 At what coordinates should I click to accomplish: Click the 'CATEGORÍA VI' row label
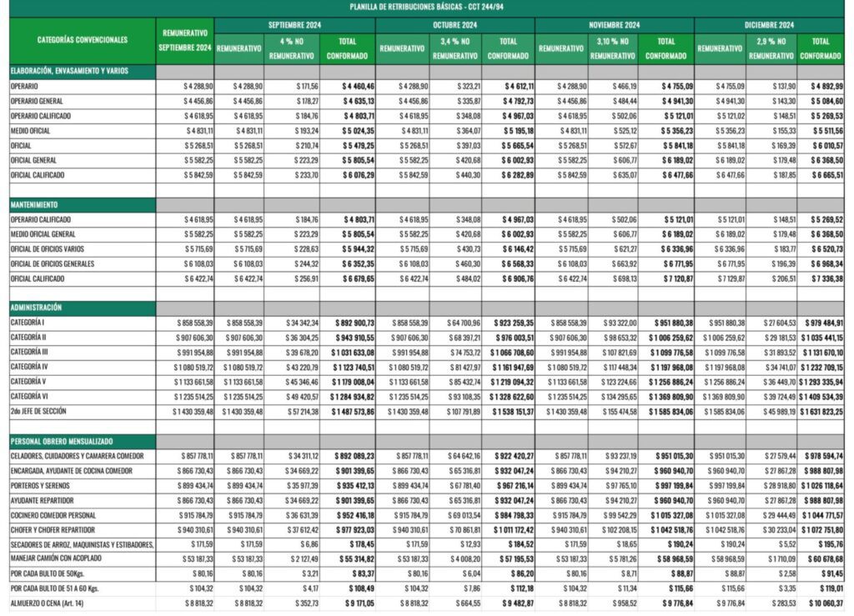click(29, 396)
